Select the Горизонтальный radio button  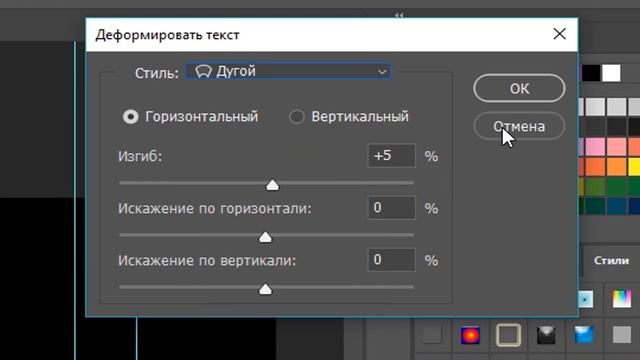point(131,117)
